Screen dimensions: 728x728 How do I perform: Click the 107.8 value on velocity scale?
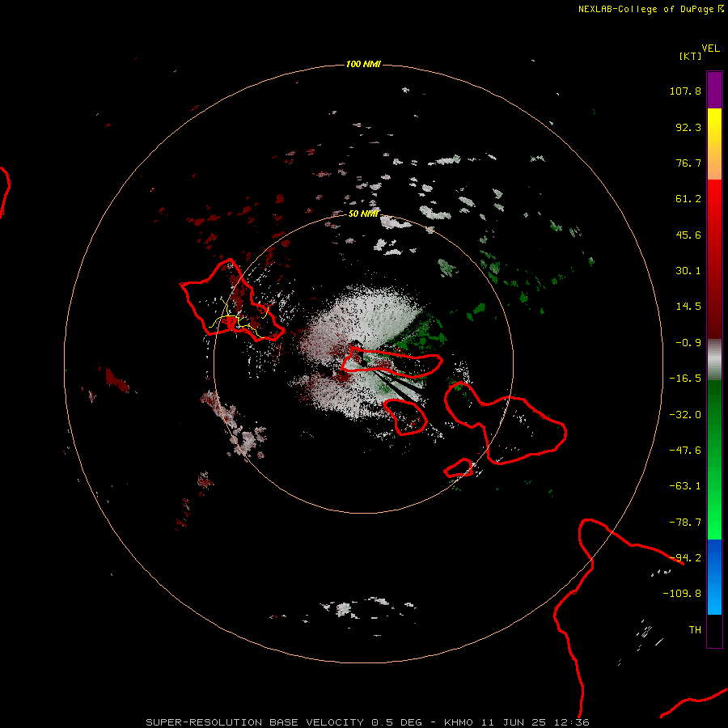point(685,91)
